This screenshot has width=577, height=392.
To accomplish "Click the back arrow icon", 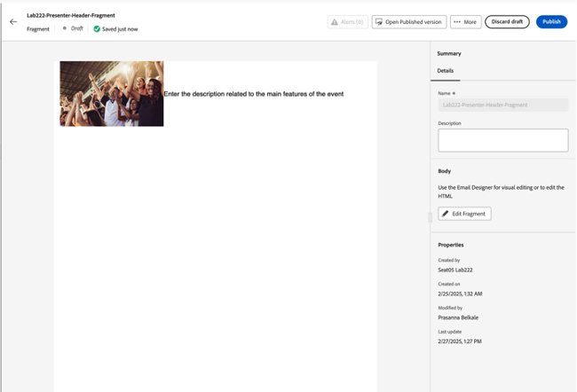I will (x=13, y=22).
